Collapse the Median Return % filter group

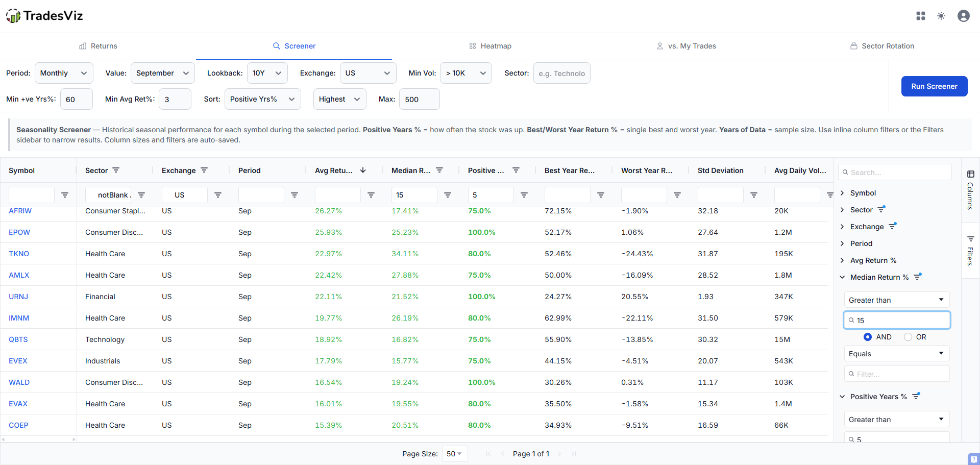tap(842, 277)
